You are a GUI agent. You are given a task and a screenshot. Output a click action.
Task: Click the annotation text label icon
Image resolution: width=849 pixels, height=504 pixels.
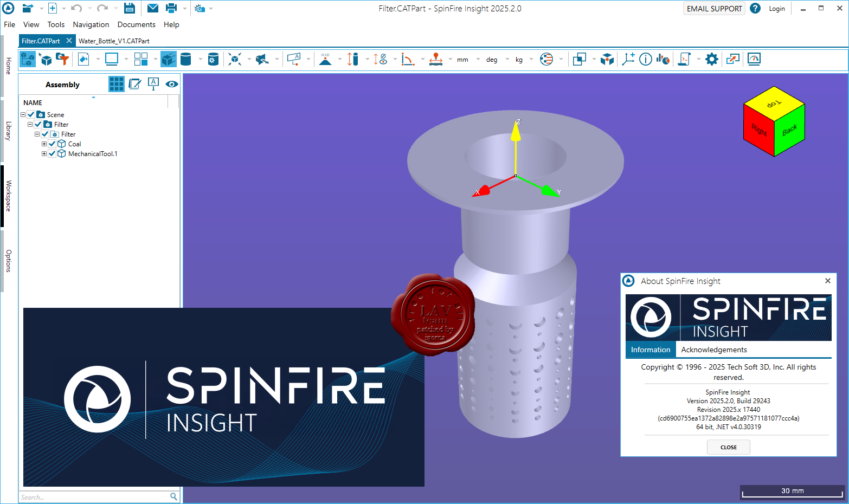click(294, 59)
